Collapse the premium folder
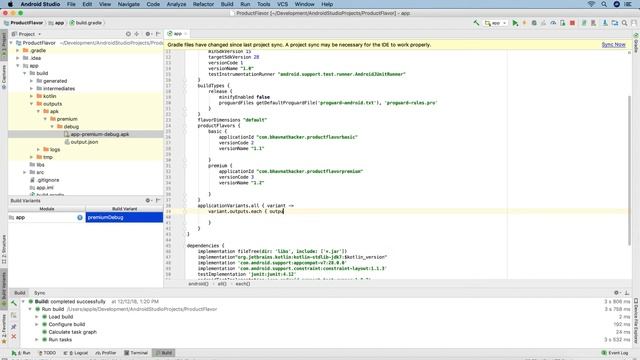Viewport: 640px width, 360px height. (45, 119)
